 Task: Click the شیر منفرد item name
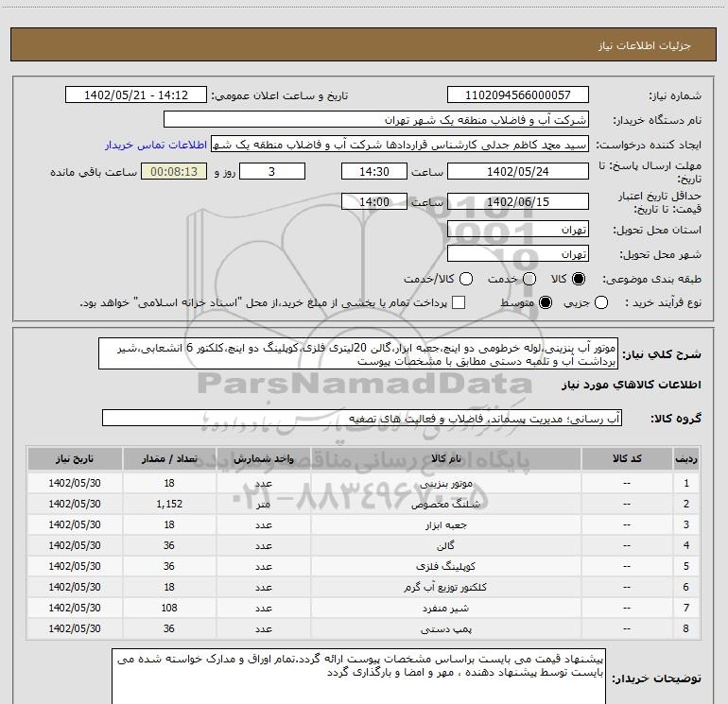coord(445,608)
